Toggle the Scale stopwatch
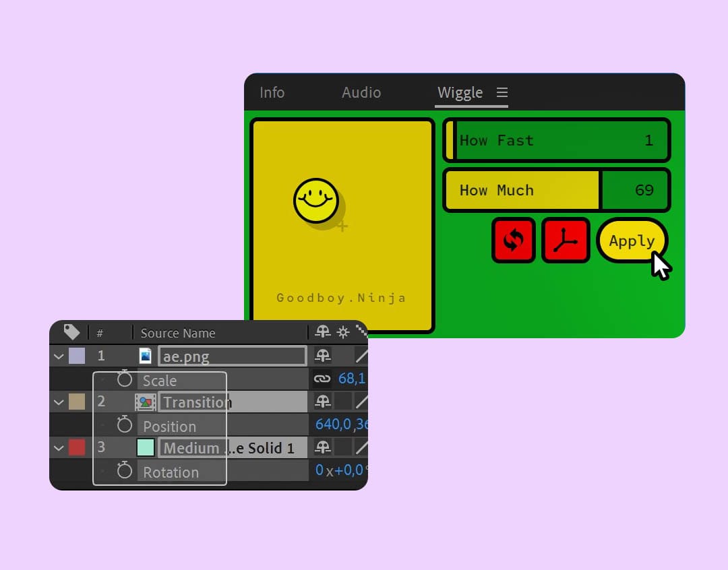 point(125,379)
